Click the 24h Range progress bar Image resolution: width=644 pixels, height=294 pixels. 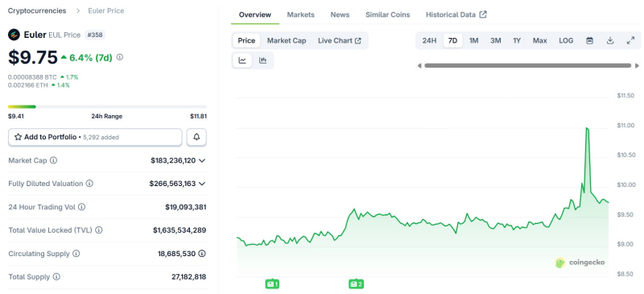[x=107, y=107]
